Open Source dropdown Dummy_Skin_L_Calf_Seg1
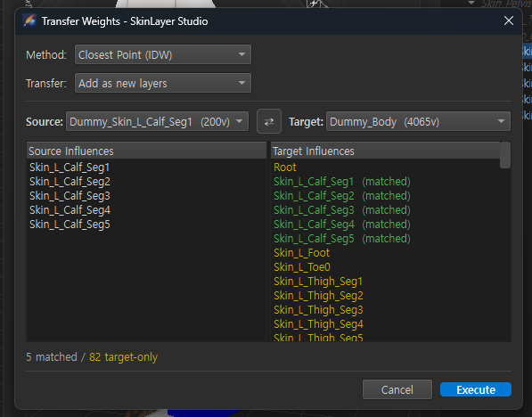 [157, 121]
